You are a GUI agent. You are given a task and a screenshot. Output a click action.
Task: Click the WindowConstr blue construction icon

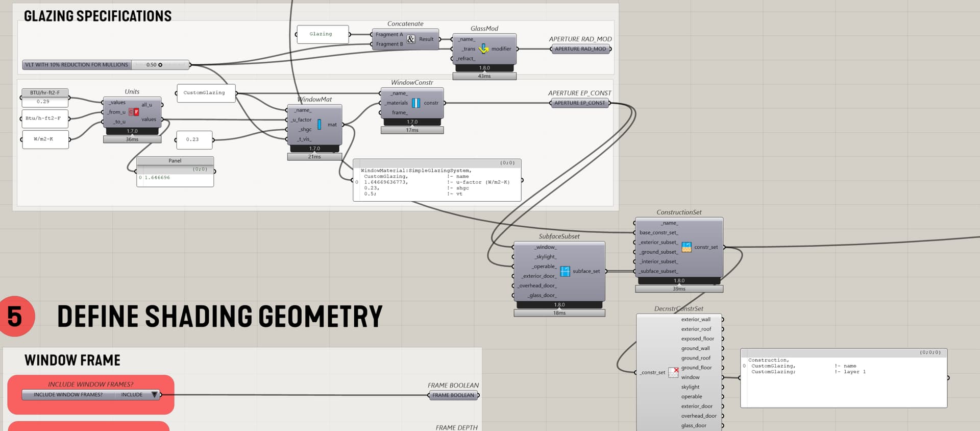[416, 103]
